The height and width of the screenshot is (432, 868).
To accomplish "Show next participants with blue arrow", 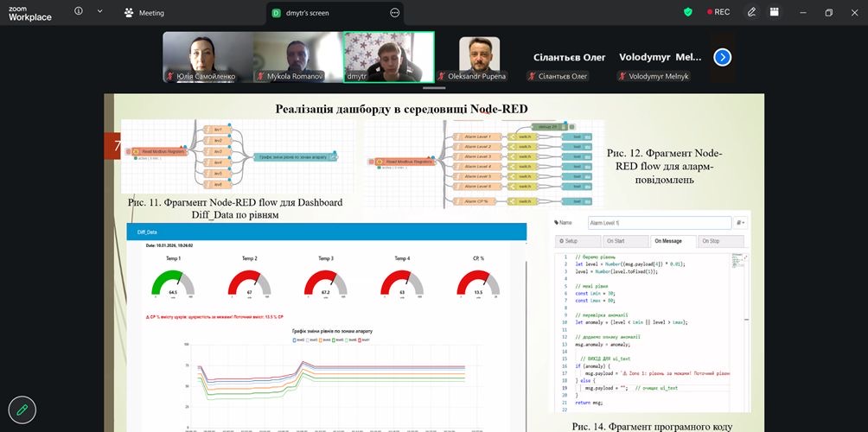I will point(723,57).
